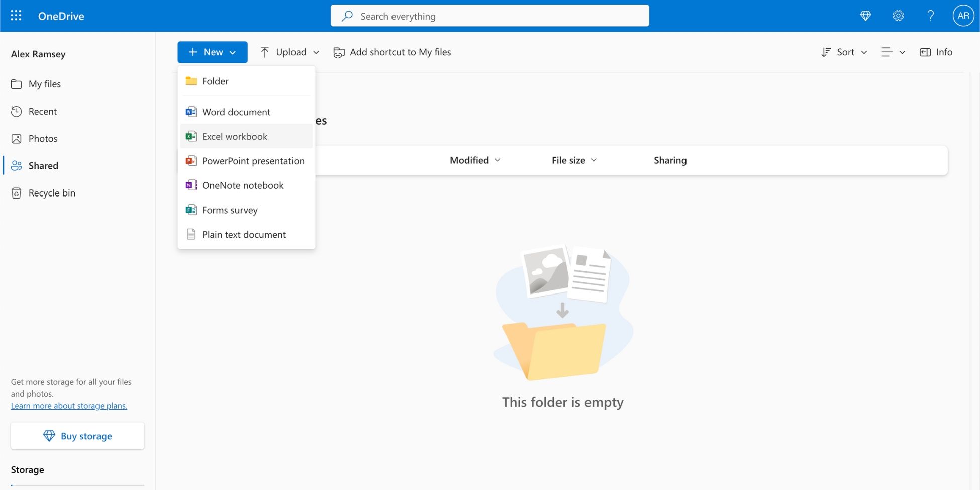Click the storage usage bar
980x490 pixels.
click(77, 486)
